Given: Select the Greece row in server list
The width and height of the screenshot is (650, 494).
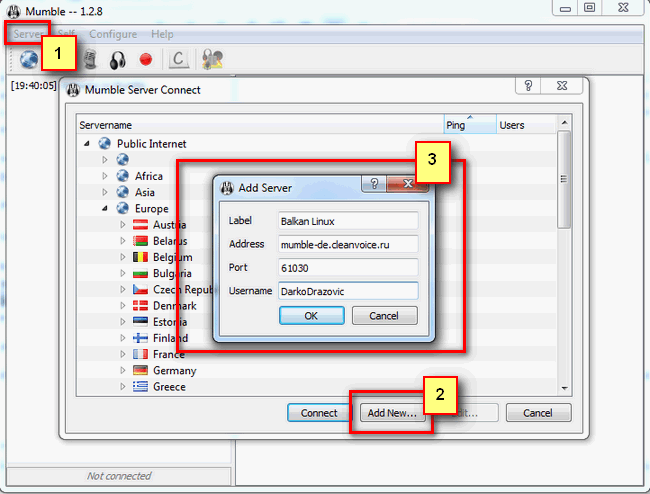Looking at the screenshot, I should pos(317,386).
